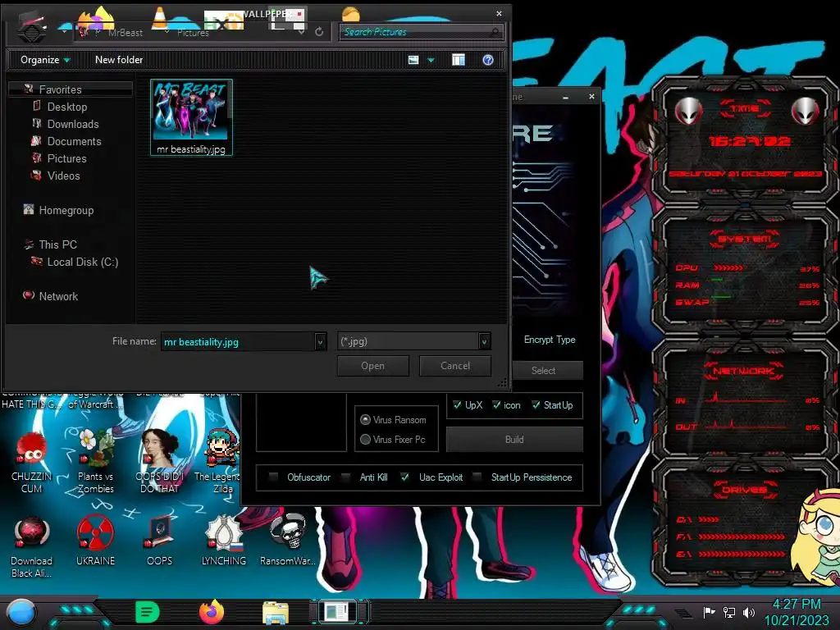The image size is (840, 630).
Task: Open Videos in the navigation pane
Action: [x=63, y=176]
